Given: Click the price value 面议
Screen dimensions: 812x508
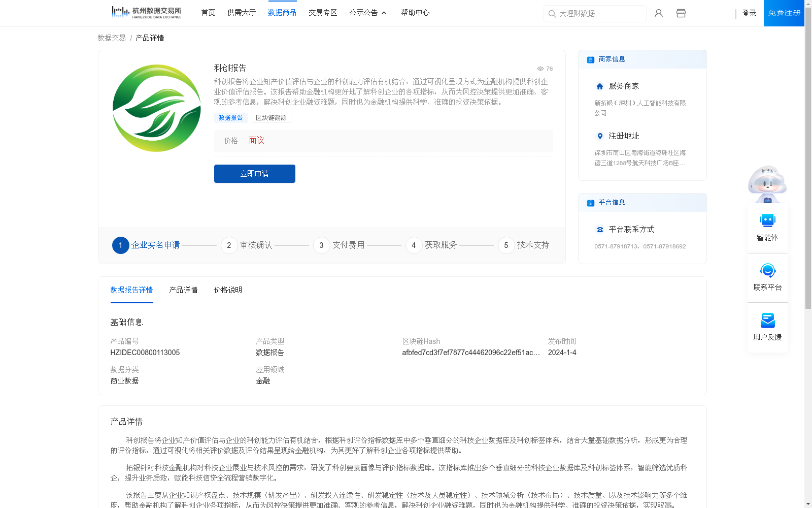Looking at the screenshot, I should tap(257, 141).
